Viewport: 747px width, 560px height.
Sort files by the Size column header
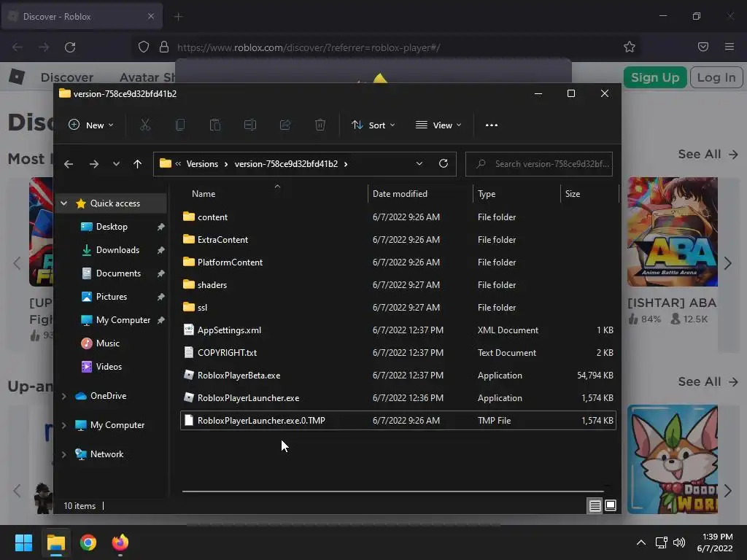coord(573,194)
